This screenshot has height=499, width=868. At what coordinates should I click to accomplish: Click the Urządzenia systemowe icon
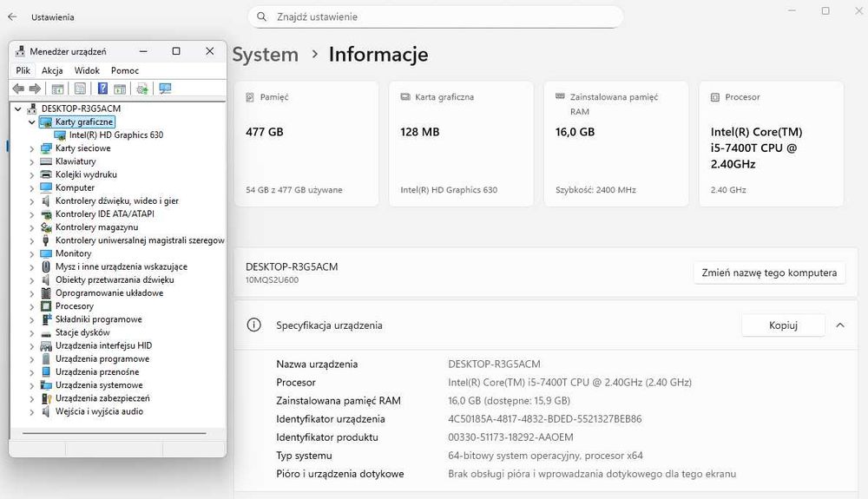click(x=46, y=385)
